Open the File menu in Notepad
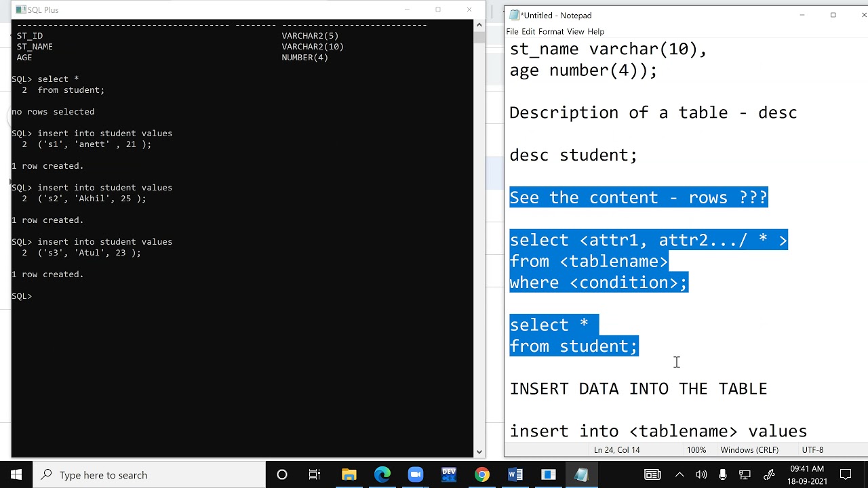The width and height of the screenshot is (868, 488). (x=512, y=32)
